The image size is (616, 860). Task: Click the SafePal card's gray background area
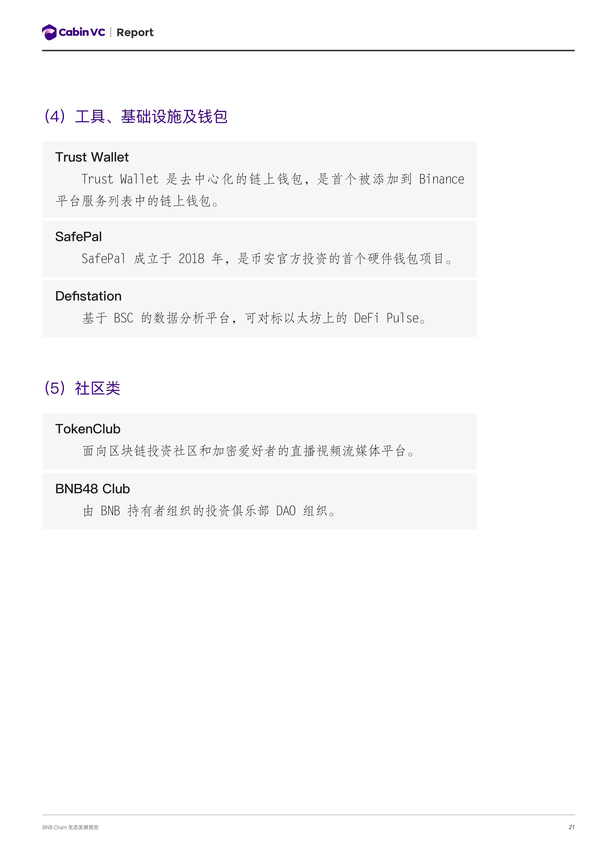coord(259,249)
